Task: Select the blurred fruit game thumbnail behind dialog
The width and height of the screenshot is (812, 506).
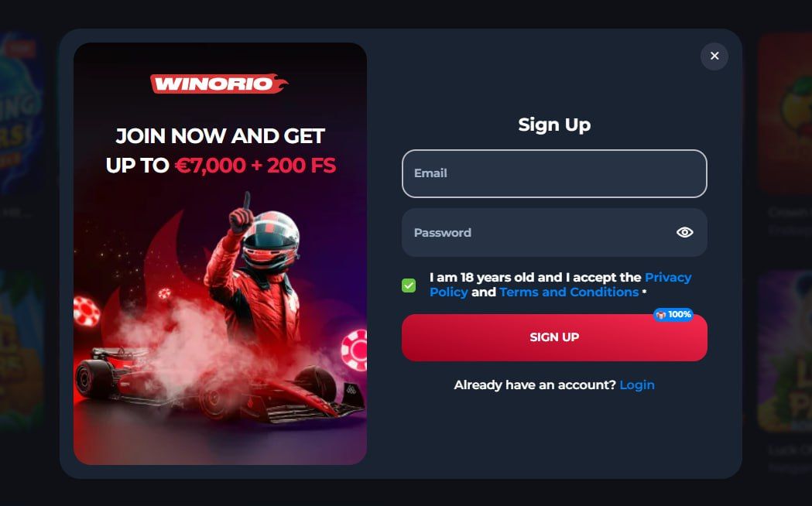Action: coord(785,114)
